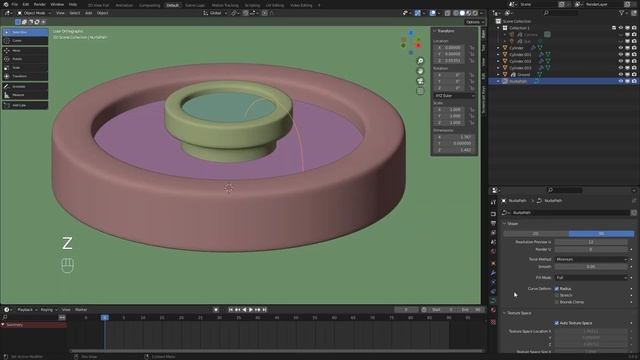This screenshot has height=360, width=640.
Task: Open the Render properties tab icon
Action: [x=493, y=213]
